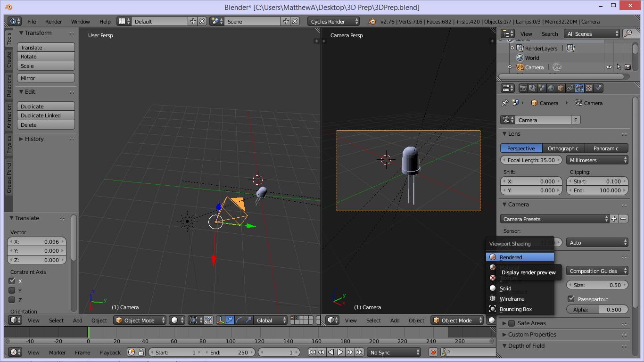This screenshot has height=362, width=644.
Task: Click the 3D manipulator toggle icon
Action: coord(220,320)
